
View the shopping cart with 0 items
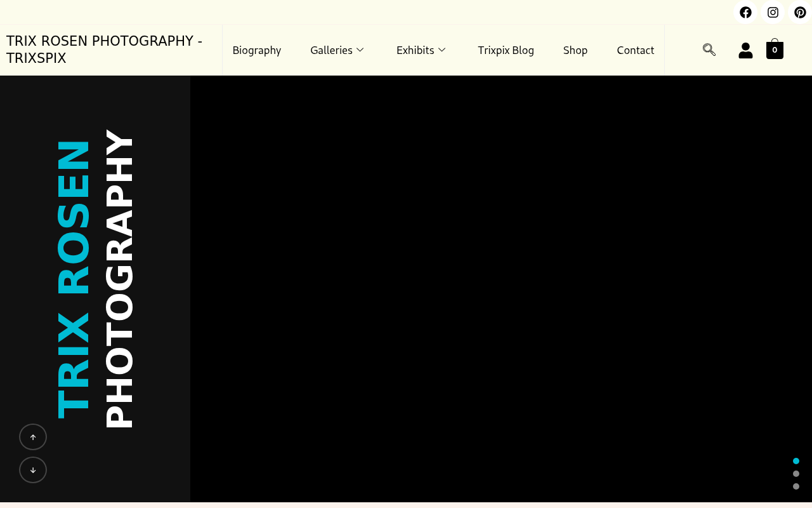775,49
